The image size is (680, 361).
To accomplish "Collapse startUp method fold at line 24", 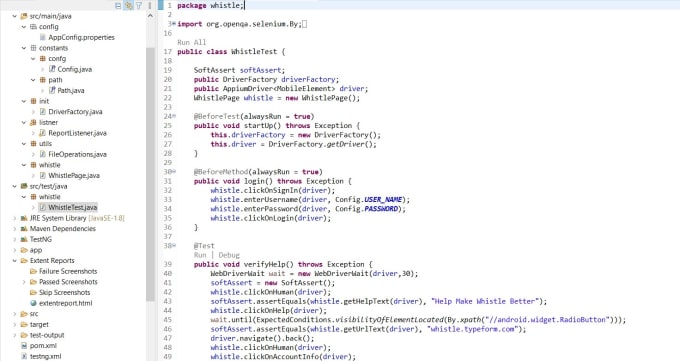I will point(174,116).
